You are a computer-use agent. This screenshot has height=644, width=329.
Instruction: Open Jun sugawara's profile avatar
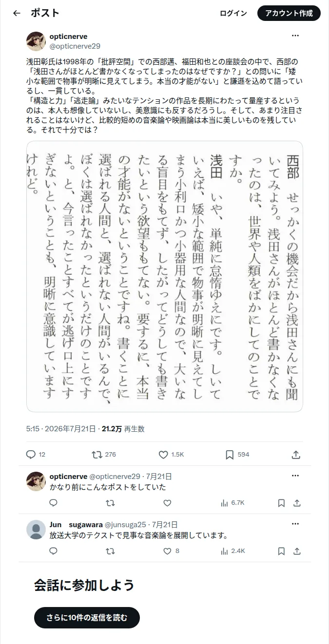pos(36,530)
